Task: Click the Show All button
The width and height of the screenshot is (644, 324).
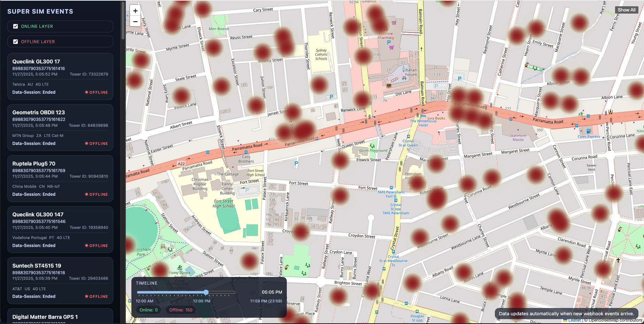Action: (x=626, y=10)
